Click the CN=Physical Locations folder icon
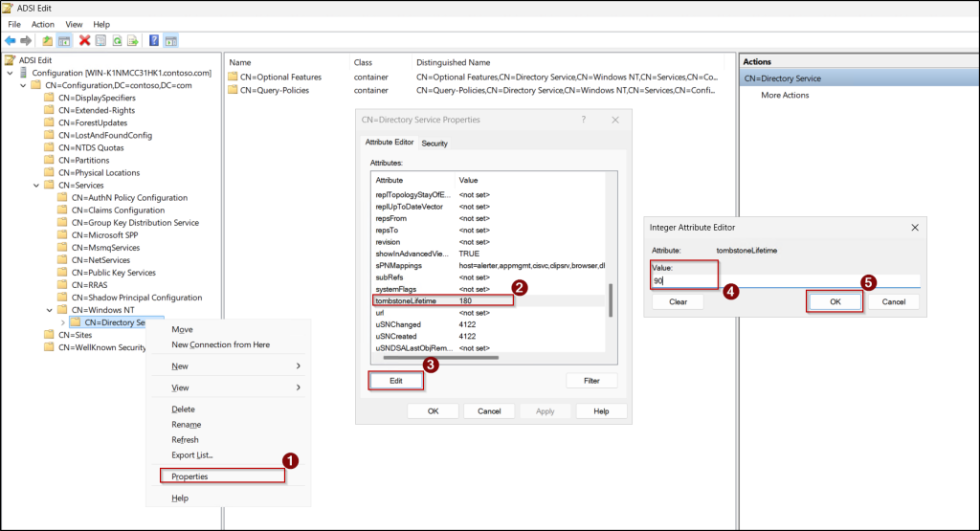 pyautogui.click(x=49, y=172)
